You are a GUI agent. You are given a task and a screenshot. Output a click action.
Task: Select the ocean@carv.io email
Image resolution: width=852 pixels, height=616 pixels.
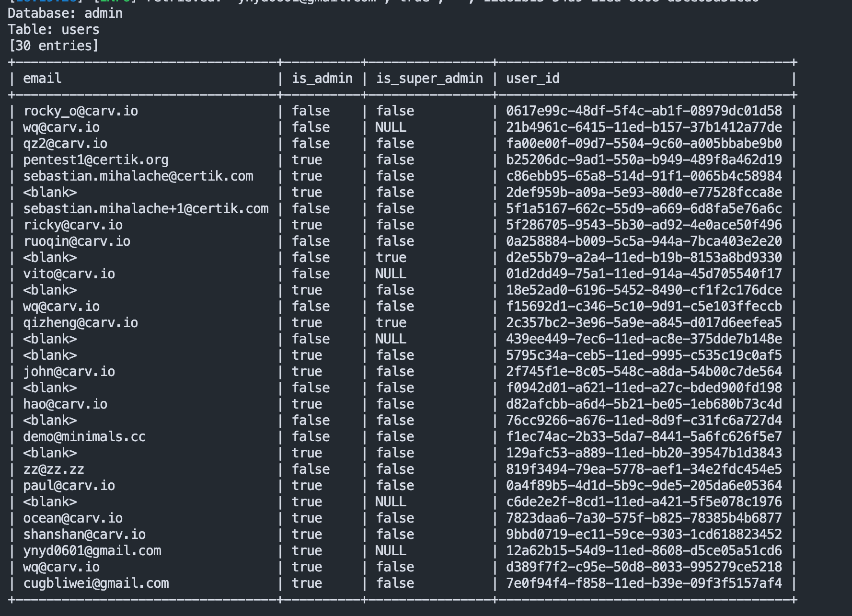coord(73,518)
